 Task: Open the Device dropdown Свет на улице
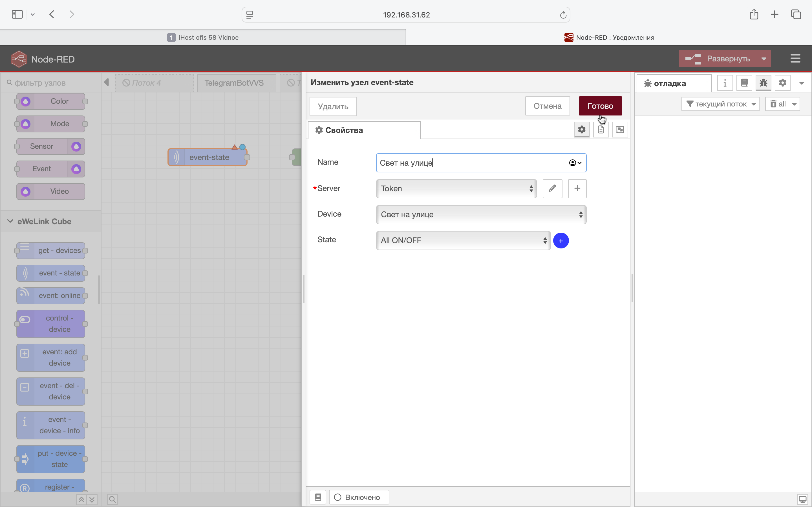point(481,215)
